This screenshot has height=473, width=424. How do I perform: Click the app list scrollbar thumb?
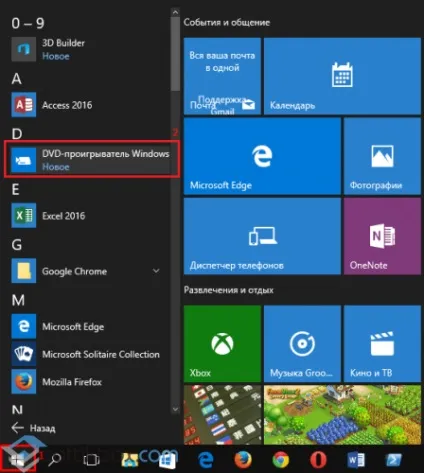[175, 54]
